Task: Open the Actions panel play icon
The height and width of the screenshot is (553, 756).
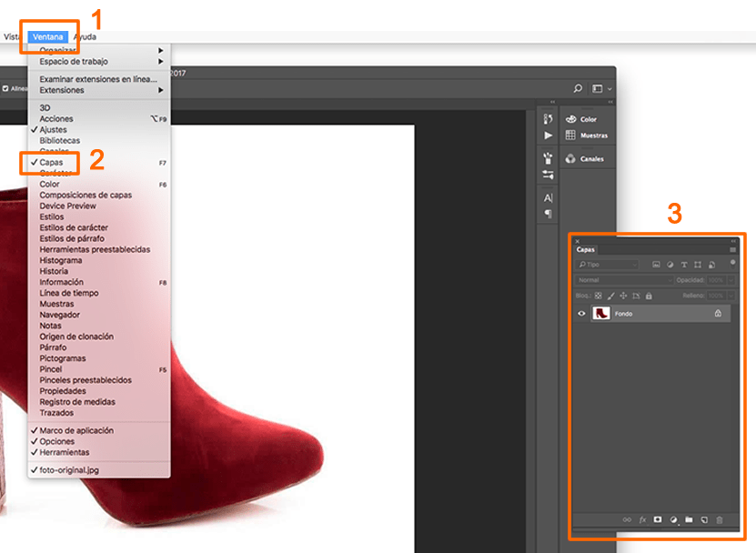Action: (548, 136)
